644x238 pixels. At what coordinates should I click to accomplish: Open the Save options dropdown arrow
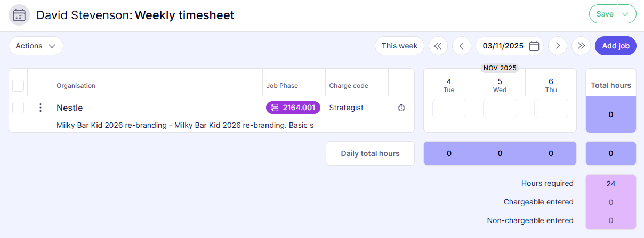627,14
